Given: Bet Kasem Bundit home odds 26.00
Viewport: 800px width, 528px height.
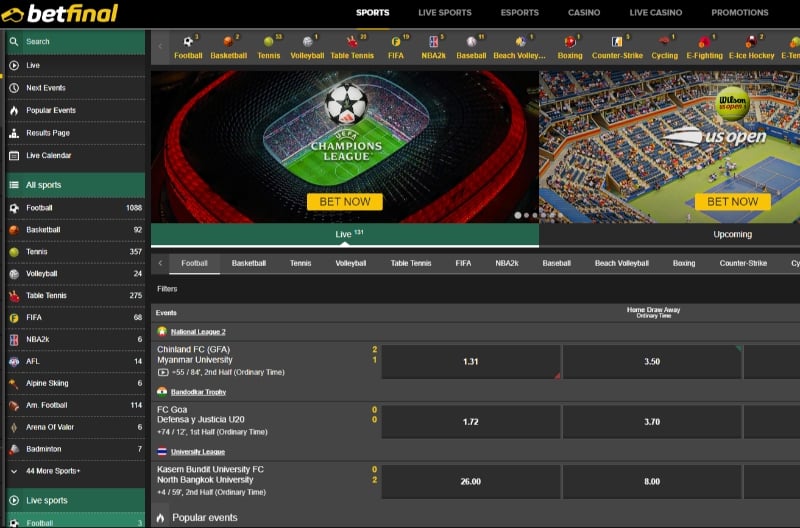Looking at the screenshot, I should coord(471,482).
